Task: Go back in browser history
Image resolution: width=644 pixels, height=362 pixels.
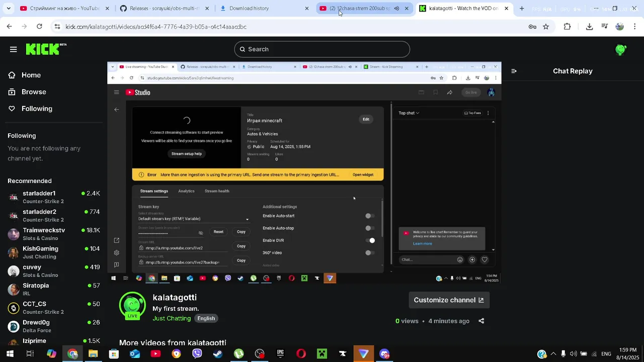Action: [10, 27]
